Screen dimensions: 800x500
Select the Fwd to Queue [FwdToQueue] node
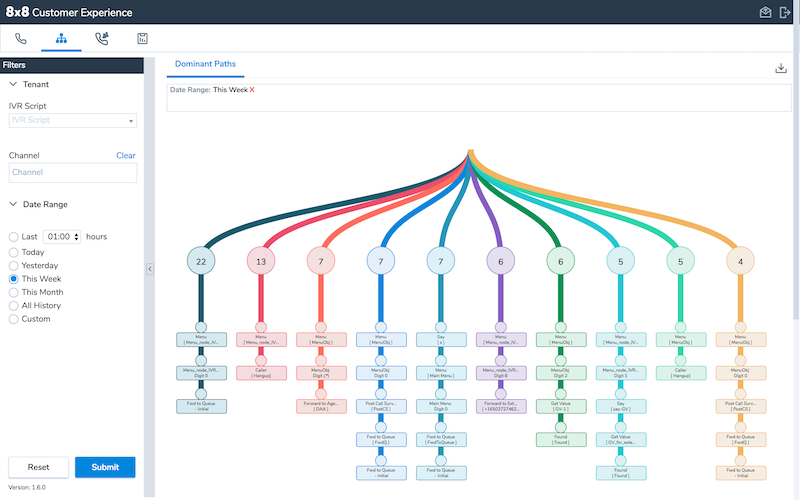click(441, 439)
